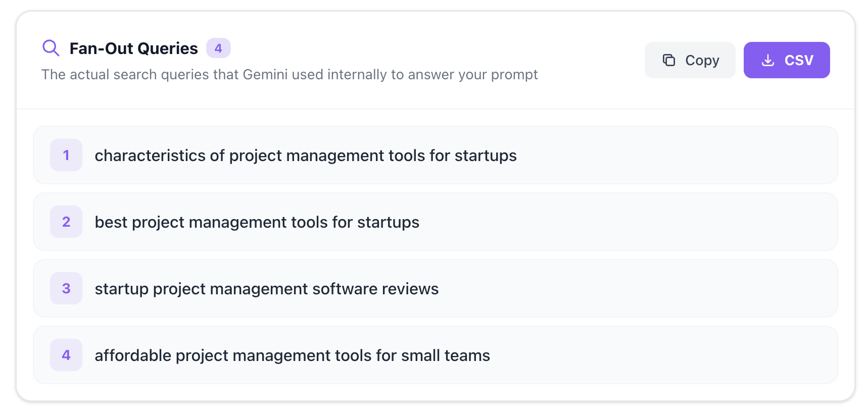
Task: Click 'startup project management software reviews' row
Action: 266,289
